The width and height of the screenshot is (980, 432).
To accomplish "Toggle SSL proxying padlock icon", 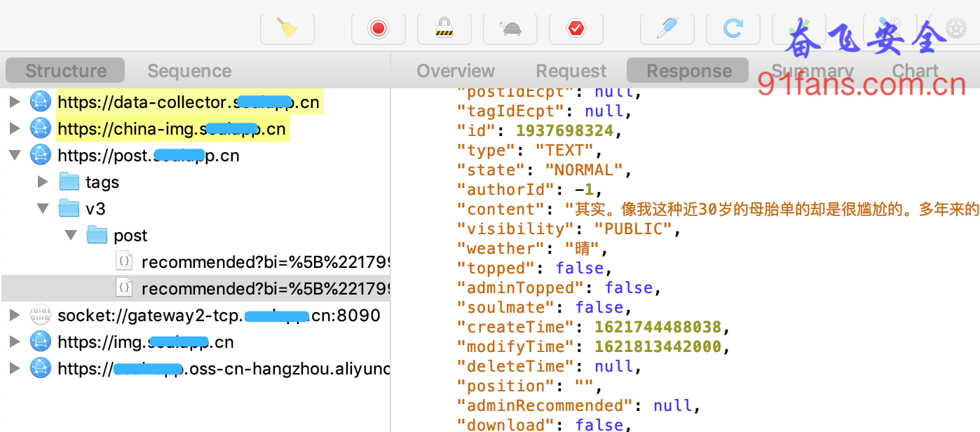I will click(444, 28).
